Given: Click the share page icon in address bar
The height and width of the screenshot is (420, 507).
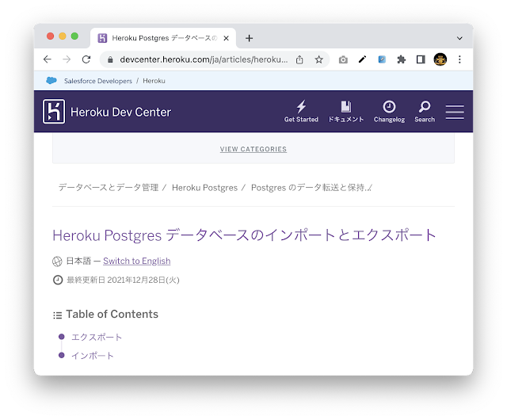Looking at the screenshot, I should click(x=299, y=59).
